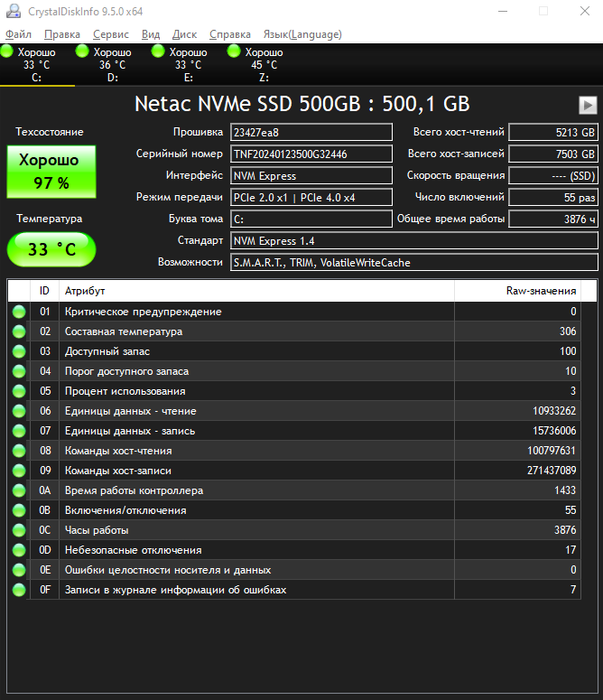Select the Часы работы attribute text
This screenshot has width=603, height=700.
coord(97,530)
